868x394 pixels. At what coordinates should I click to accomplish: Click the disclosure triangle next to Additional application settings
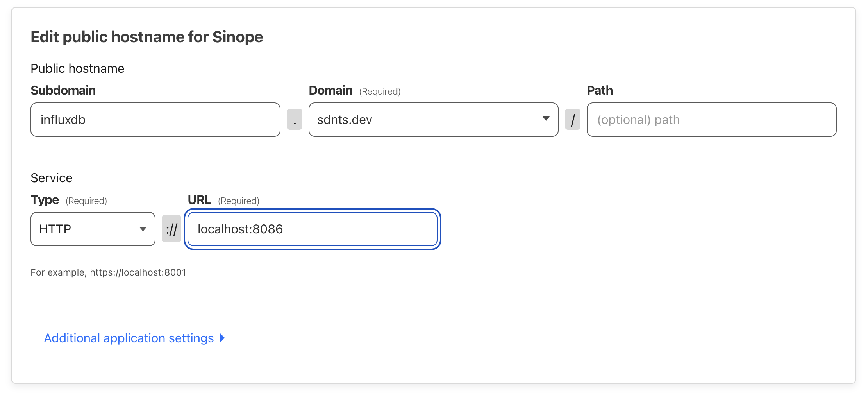click(222, 338)
